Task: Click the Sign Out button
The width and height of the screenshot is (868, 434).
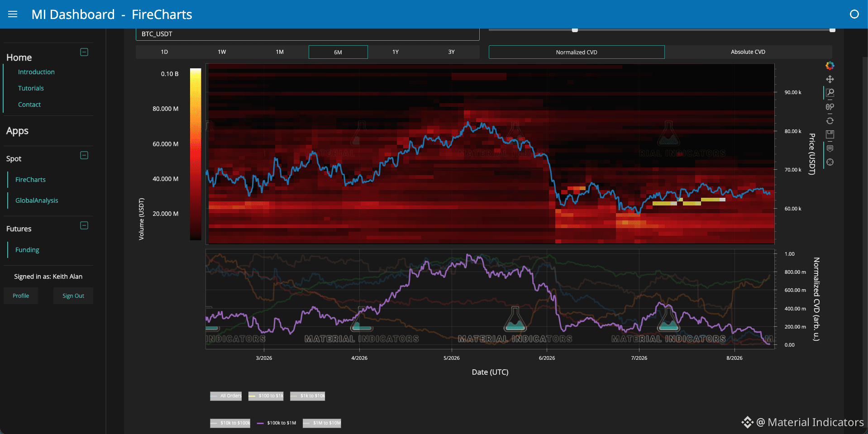Action: [x=73, y=296]
